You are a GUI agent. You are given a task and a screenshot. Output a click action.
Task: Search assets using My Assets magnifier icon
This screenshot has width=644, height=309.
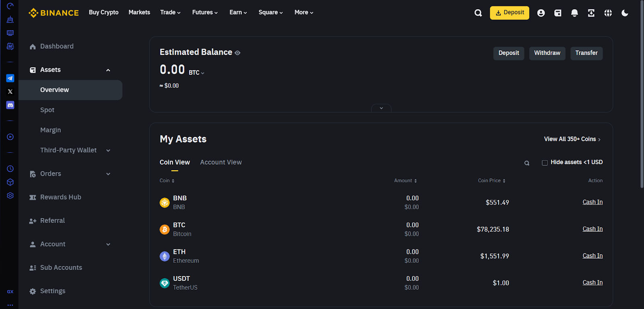pyautogui.click(x=527, y=163)
